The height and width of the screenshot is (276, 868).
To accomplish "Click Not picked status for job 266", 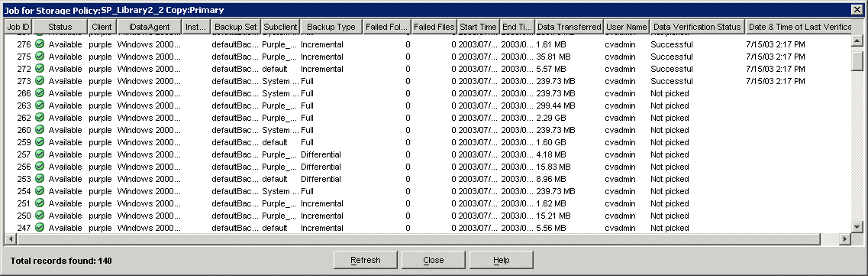I will pyautogui.click(x=670, y=93).
